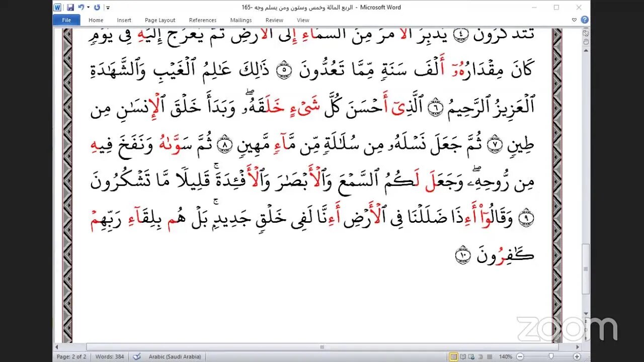644x362 pixels.
Task: Open Microsoft Word Help
Action: [x=585, y=20]
